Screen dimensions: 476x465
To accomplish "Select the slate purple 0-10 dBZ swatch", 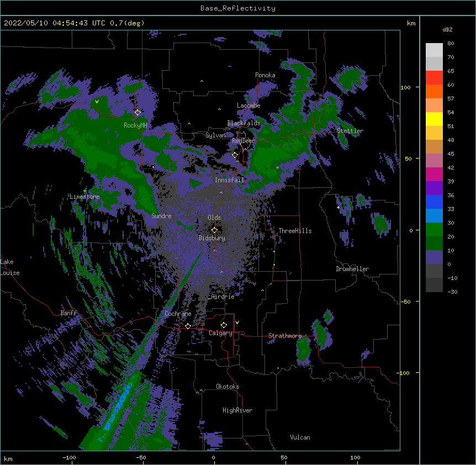I will point(434,257).
